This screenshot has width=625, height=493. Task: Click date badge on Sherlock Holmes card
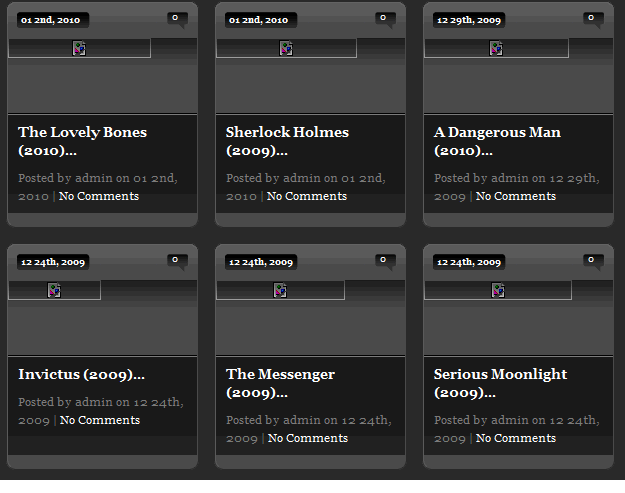pyautogui.click(x=261, y=20)
